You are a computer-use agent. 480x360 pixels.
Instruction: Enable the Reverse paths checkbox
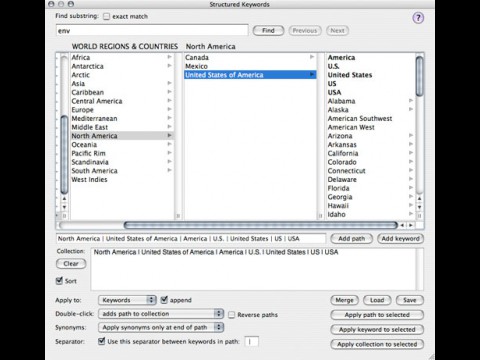click(231, 315)
